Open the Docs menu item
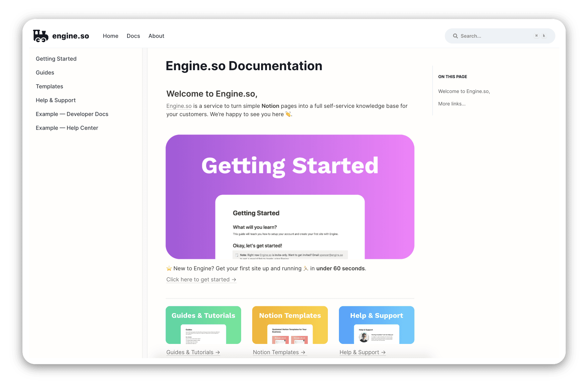This screenshot has height=383, width=588. pyautogui.click(x=133, y=36)
